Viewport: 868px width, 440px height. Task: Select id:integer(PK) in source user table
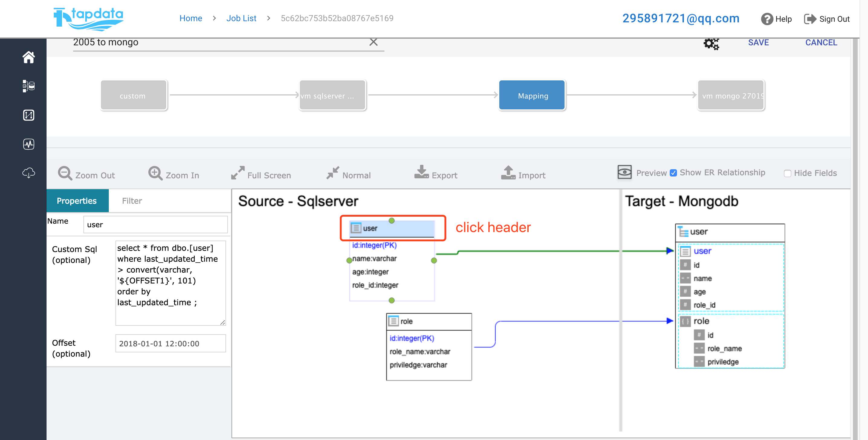(374, 245)
